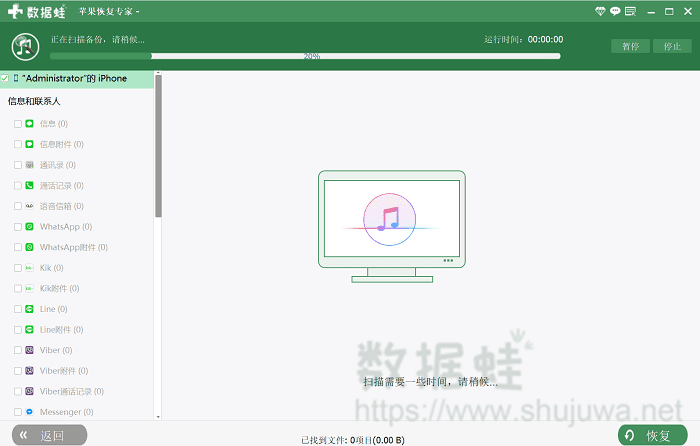
Task: Click the diamond VIP icon in title bar
Action: [x=600, y=11]
